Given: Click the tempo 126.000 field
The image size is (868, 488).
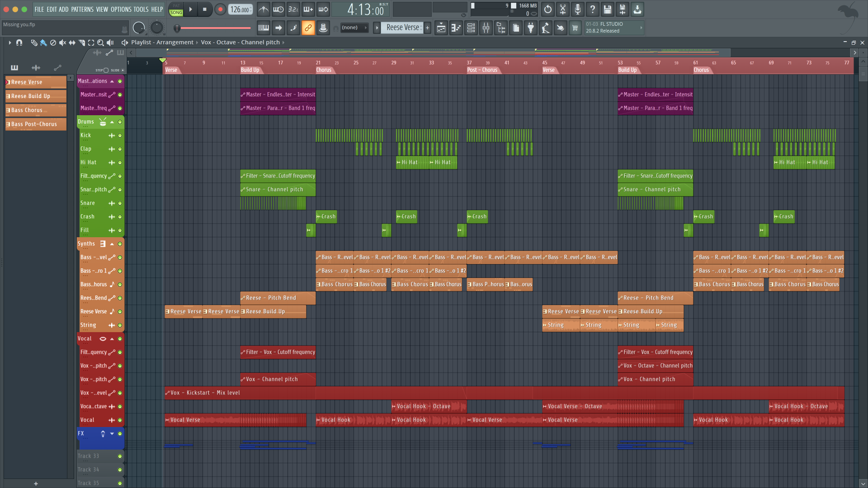Looking at the screenshot, I should [x=241, y=9].
